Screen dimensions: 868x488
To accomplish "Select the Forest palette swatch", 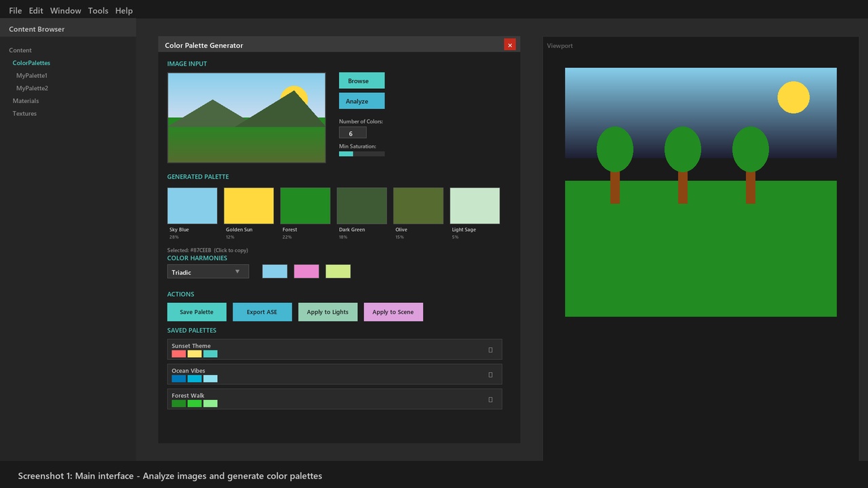I will pyautogui.click(x=305, y=206).
